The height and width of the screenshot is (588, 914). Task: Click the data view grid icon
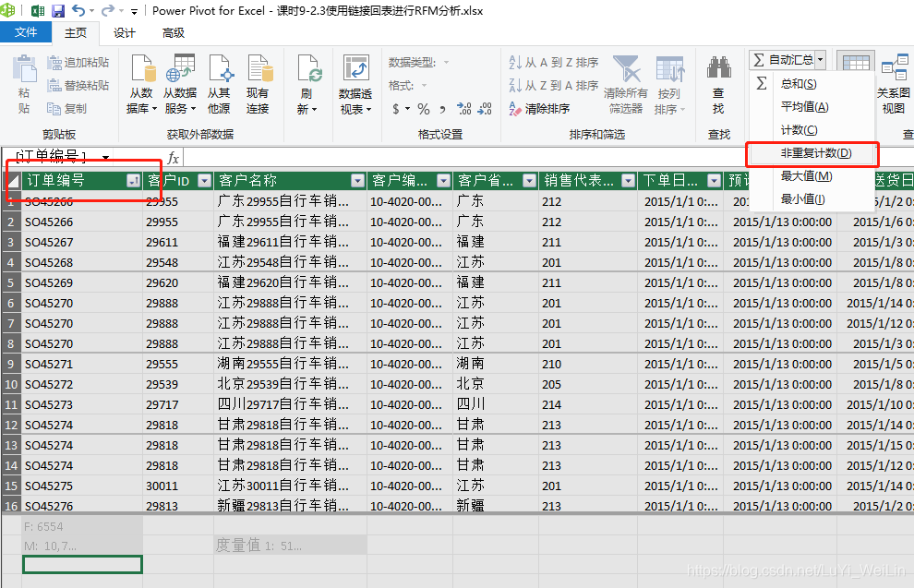click(855, 63)
